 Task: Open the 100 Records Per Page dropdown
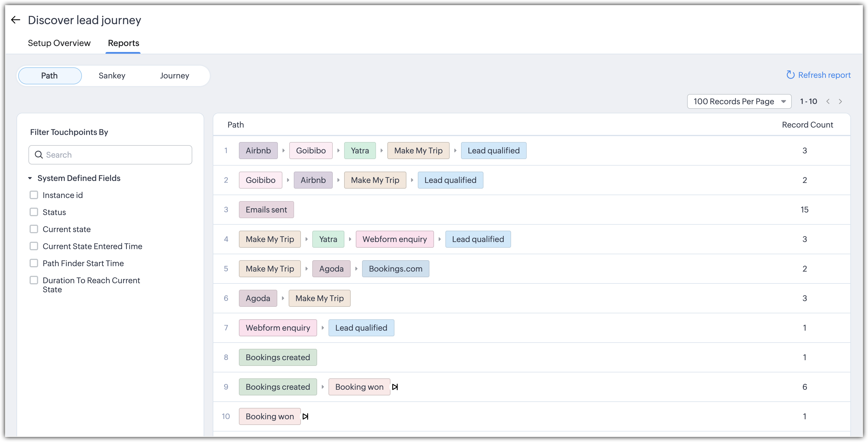[x=739, y=102]
